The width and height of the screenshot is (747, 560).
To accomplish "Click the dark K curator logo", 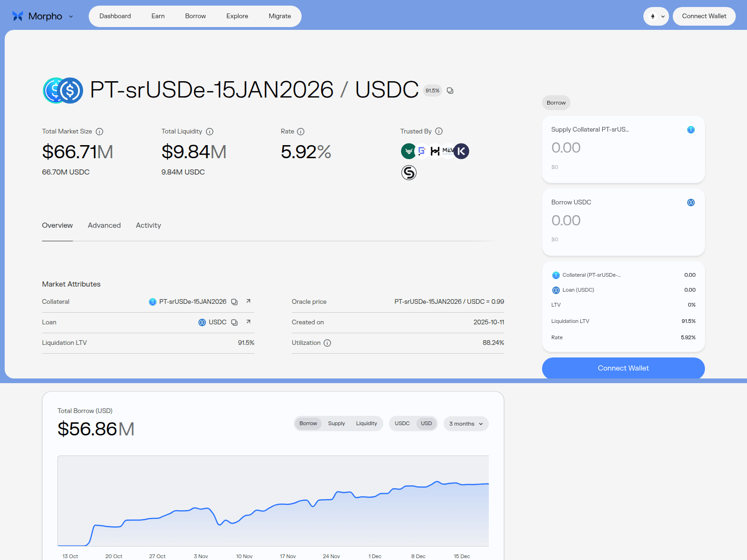I will click(461, 151).
